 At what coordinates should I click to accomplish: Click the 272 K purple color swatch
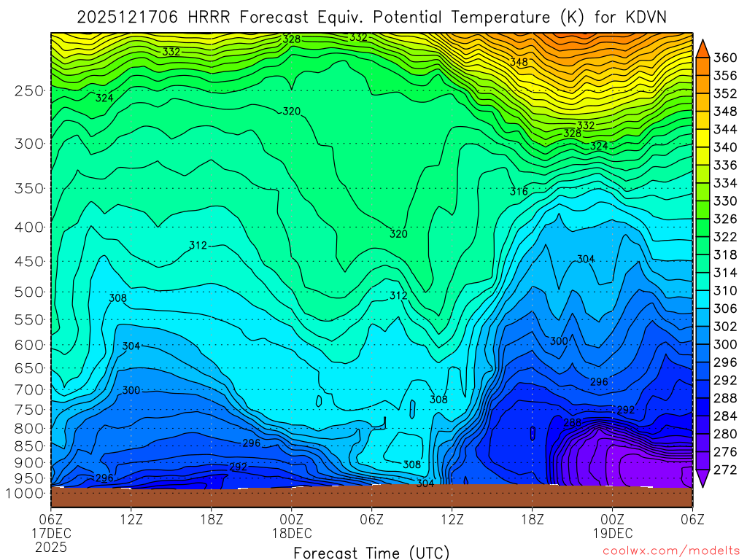(703, 478)
